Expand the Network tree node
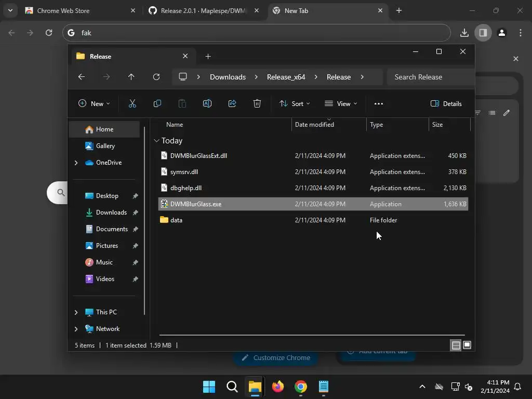 (76, 329)
